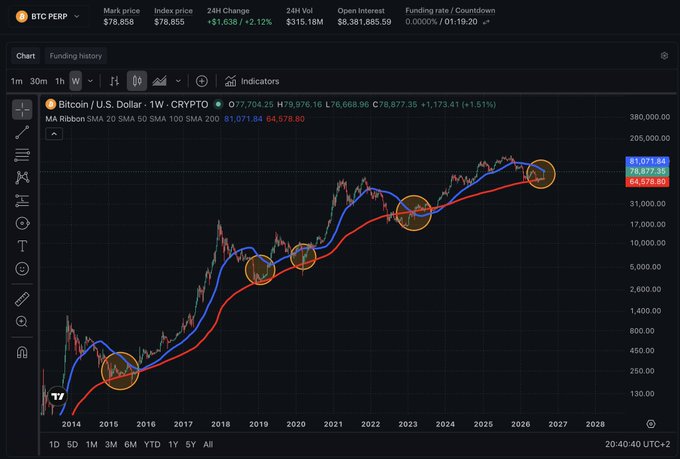Click the 2021 label on time axis

(x=333, y=424)
